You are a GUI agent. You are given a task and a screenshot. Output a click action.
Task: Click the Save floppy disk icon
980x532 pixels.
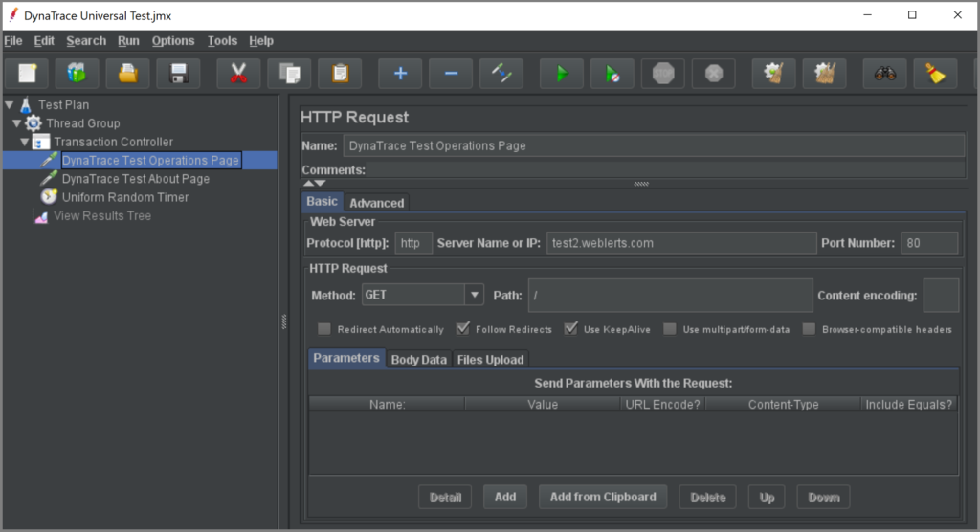pos(178,74)
